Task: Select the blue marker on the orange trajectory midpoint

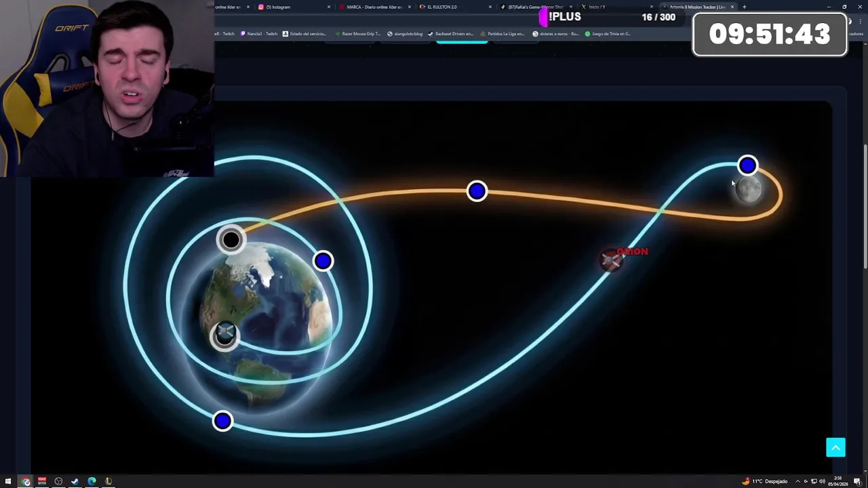Action: [x=477, y=191]
